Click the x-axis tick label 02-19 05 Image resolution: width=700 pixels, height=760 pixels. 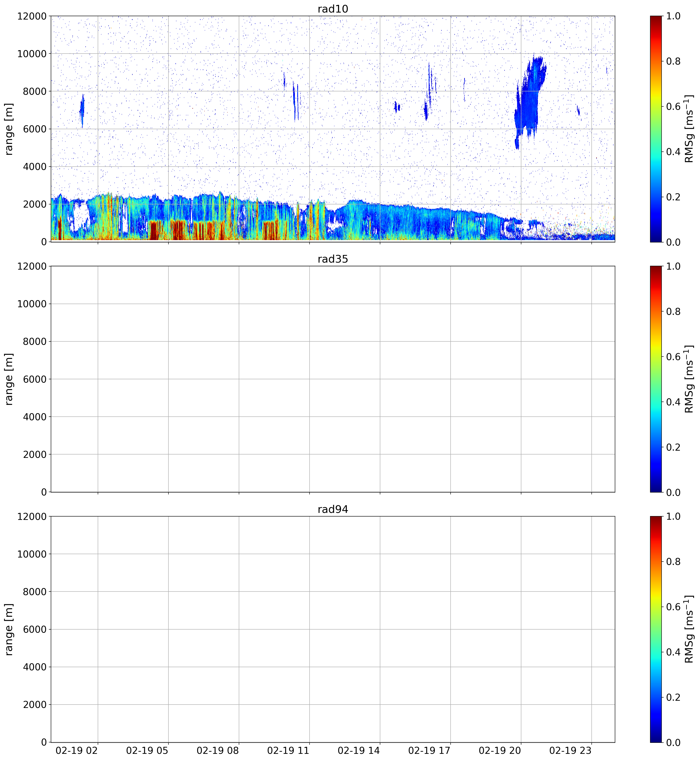(147, 750)
